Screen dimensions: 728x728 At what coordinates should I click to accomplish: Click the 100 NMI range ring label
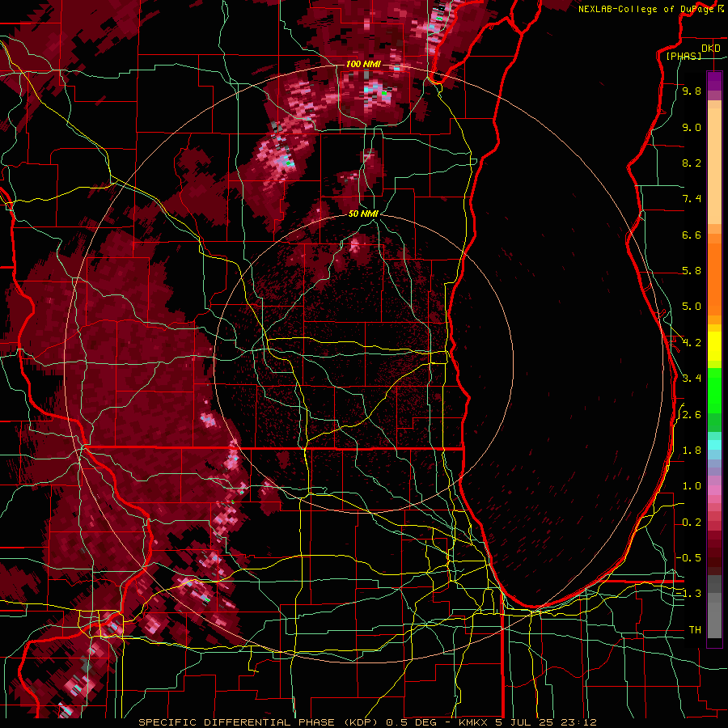coord(363,64)
